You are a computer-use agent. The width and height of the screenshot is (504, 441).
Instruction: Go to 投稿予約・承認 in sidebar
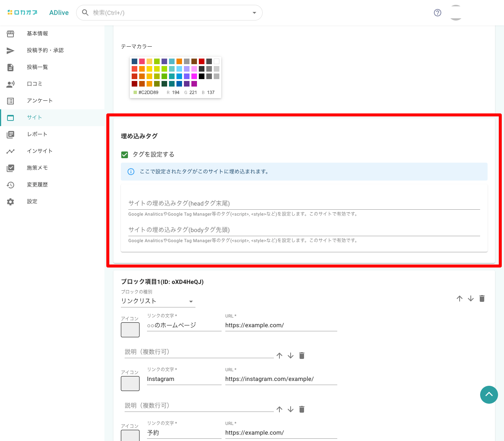[45, 50]
